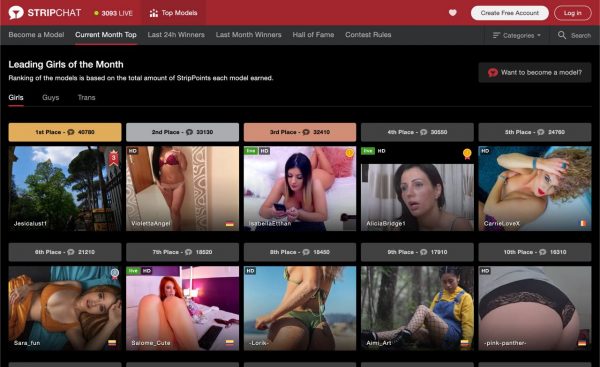Select Last Month Winners in navigation
This screenshot has width=600, height=367.
[248, 35]
